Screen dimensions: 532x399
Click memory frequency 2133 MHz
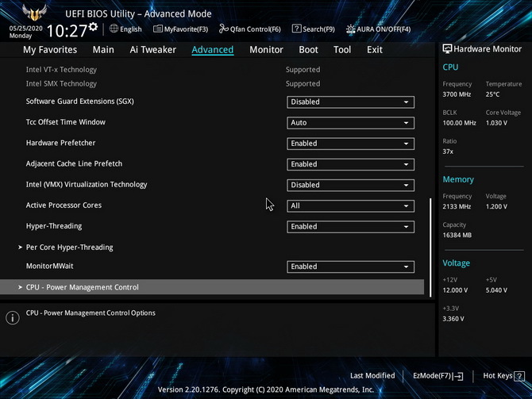tap(457, 206)
